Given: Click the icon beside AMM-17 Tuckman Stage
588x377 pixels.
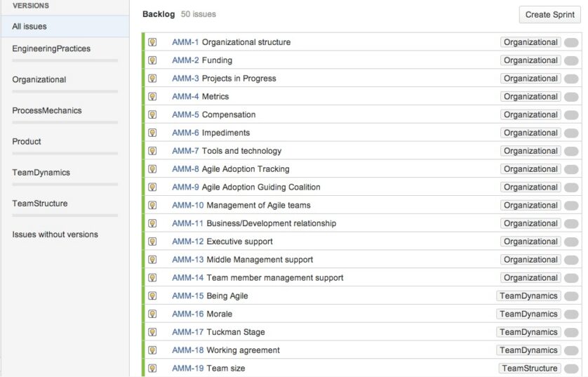Looking at the screenshot, I should point(152,332).
